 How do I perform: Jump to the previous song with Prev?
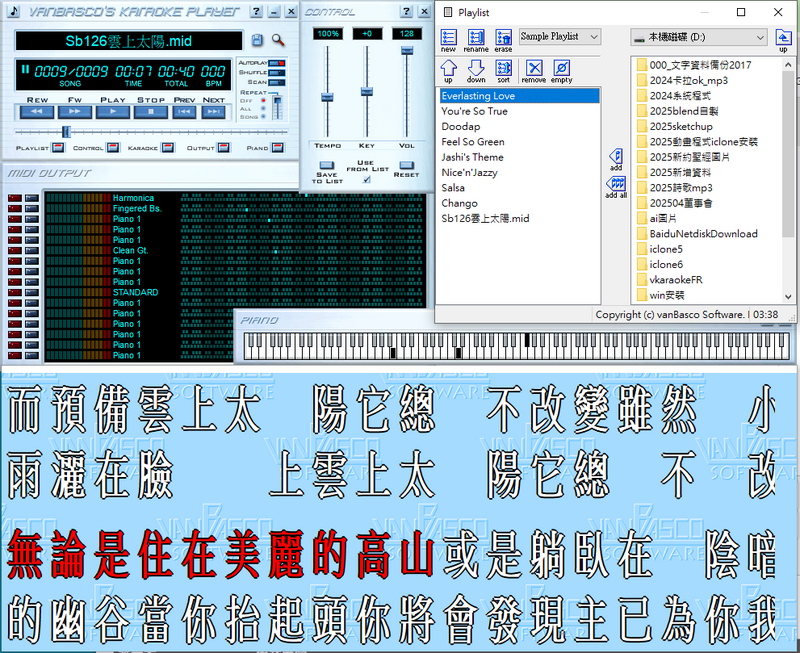[x=184, y=111]
